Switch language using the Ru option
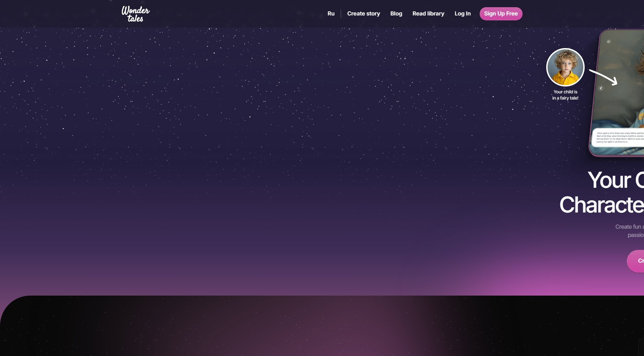The image size is (644, 356). click(x=331, y=14)
